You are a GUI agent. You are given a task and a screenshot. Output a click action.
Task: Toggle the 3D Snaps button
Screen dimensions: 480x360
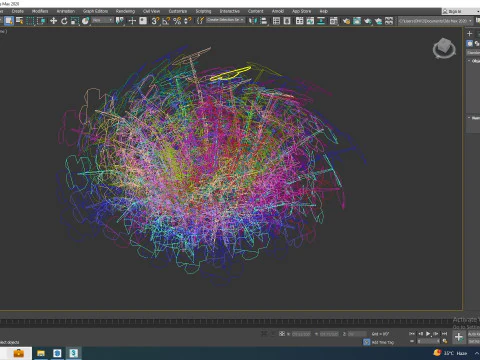(155, 21)
